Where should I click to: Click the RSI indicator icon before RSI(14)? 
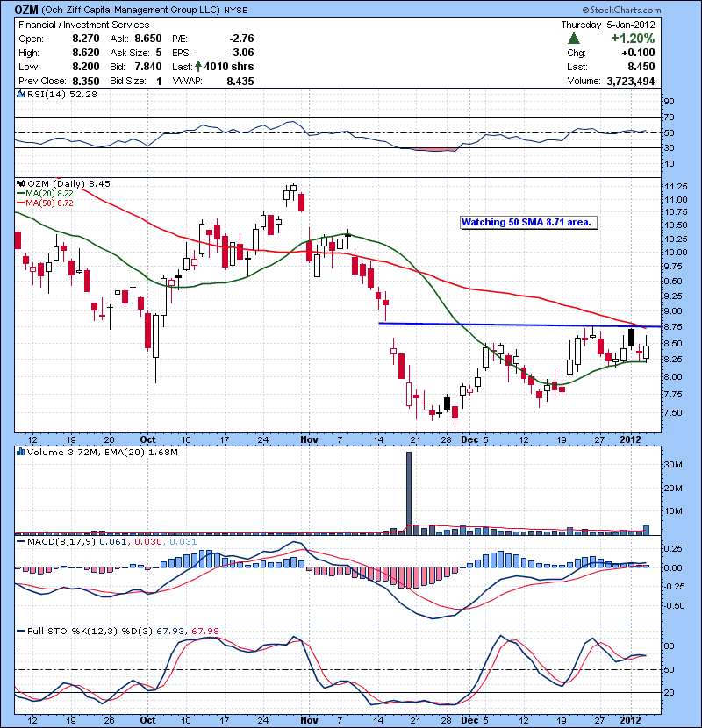[21, 94]
